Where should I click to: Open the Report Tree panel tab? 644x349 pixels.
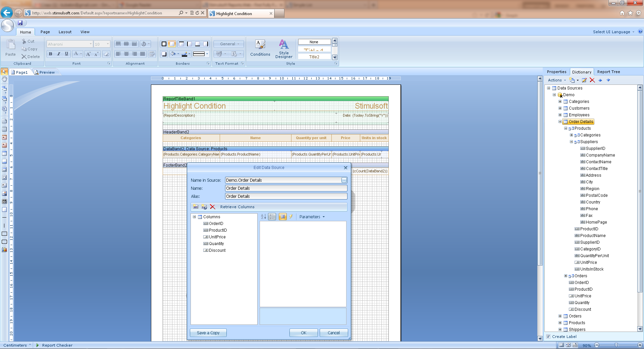click(x=608, y=72)
